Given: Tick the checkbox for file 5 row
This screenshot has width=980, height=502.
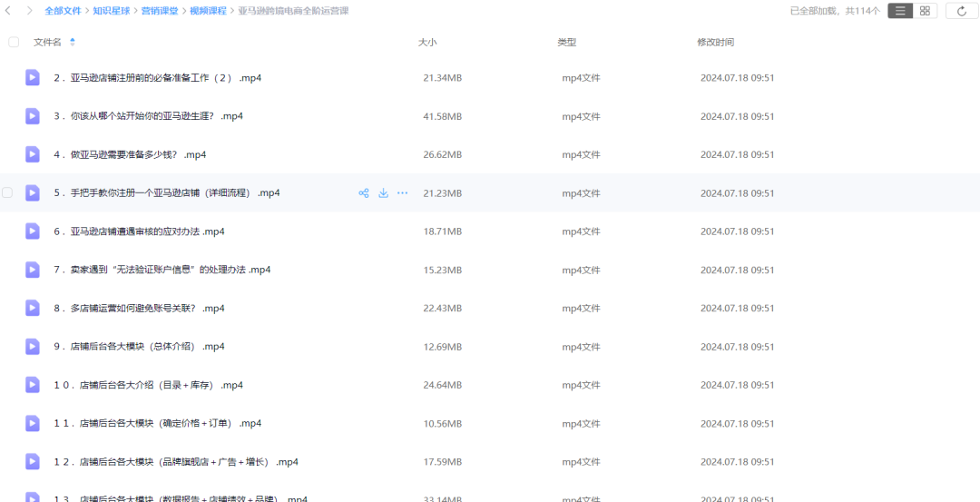Looking at the screenshot, I should (7, 192).
